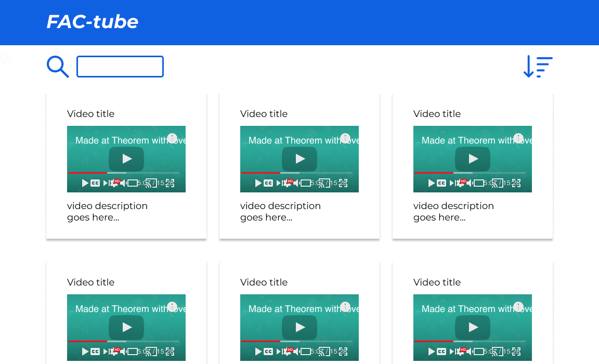The height and width of the screenshot is (364, 599).
Task: Start the first video in the top row using its large center play button
Action: pyautogui.click(x=126, y=159)
